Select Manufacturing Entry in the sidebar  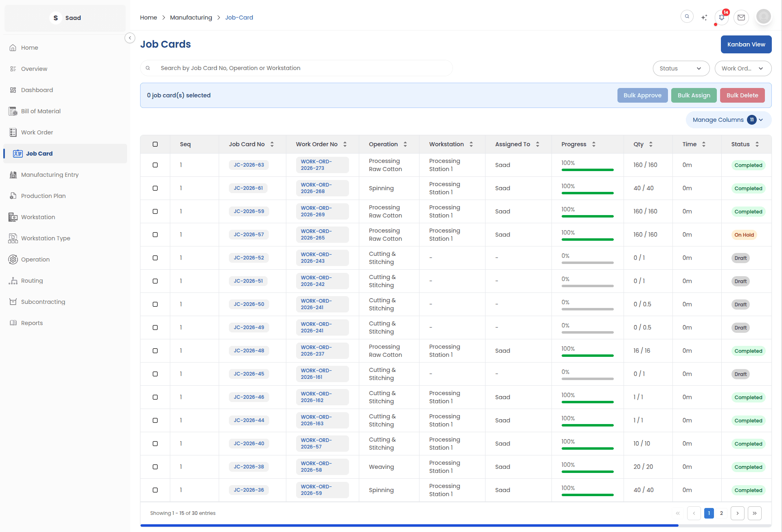[x=50, y=174]
